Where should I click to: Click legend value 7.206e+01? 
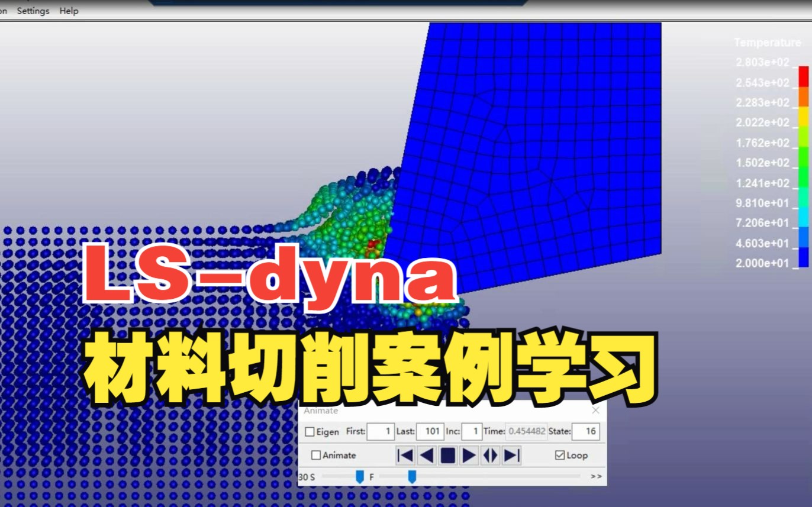click(762, 223)
